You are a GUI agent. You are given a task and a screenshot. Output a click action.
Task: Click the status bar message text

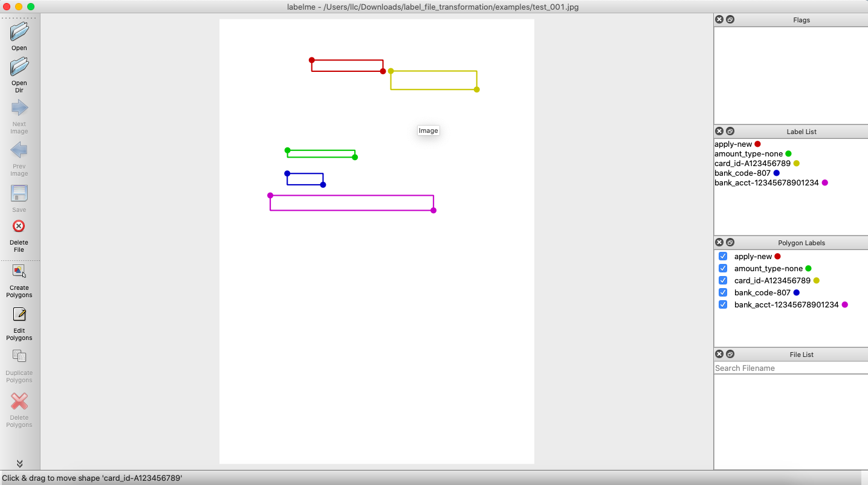(92, 478)
